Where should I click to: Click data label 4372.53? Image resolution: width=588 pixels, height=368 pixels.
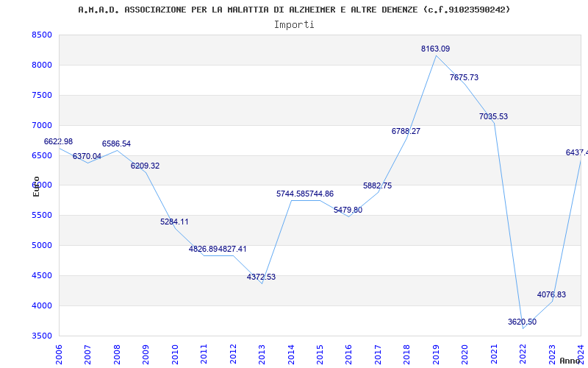pos(262,277)
